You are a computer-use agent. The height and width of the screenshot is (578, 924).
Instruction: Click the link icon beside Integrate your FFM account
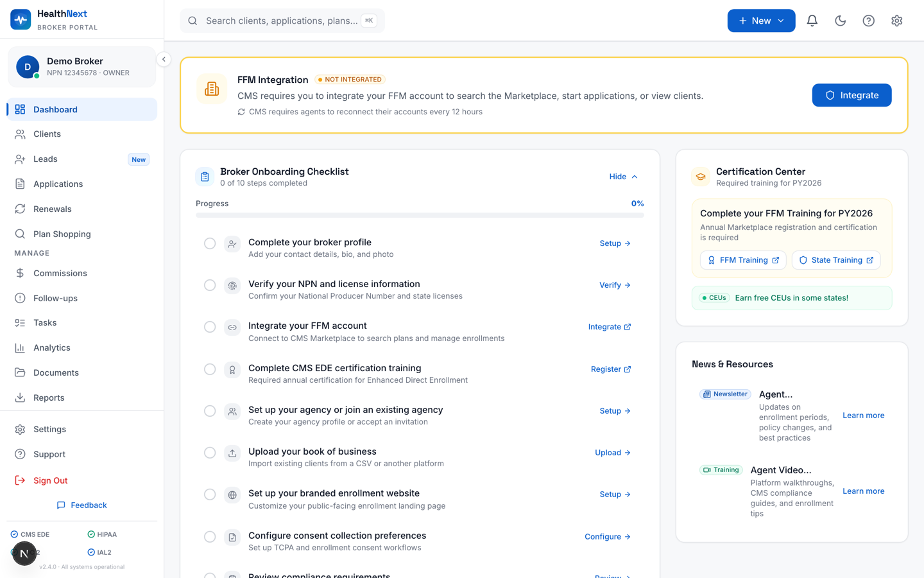pos(232,328)
